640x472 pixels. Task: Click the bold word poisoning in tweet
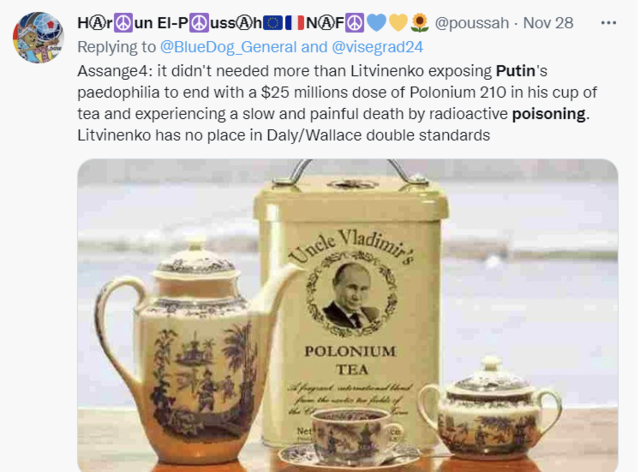pos(549,114)
